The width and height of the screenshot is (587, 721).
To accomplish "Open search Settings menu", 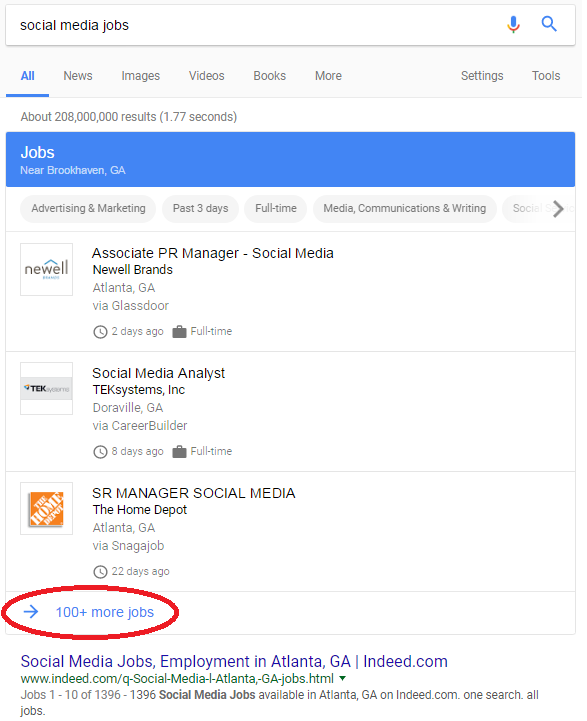I will 482,76.
